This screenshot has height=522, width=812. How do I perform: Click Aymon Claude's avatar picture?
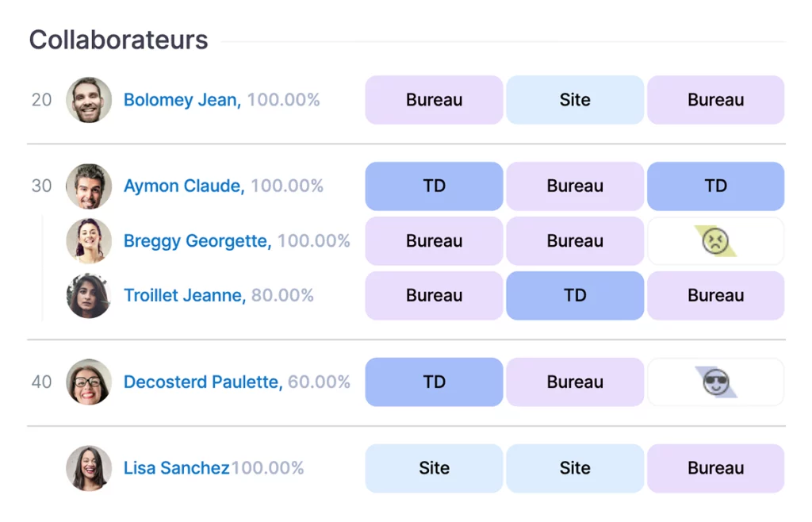point(89,186)
